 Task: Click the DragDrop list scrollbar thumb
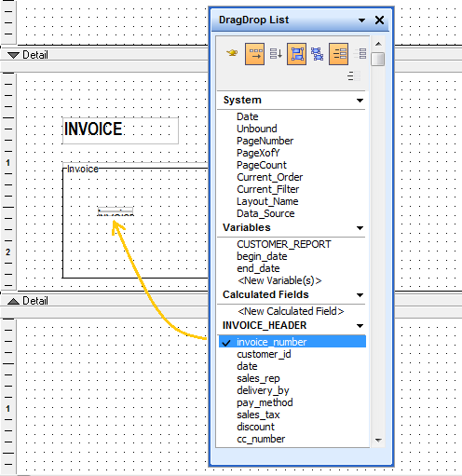click(x=378, y=59)
